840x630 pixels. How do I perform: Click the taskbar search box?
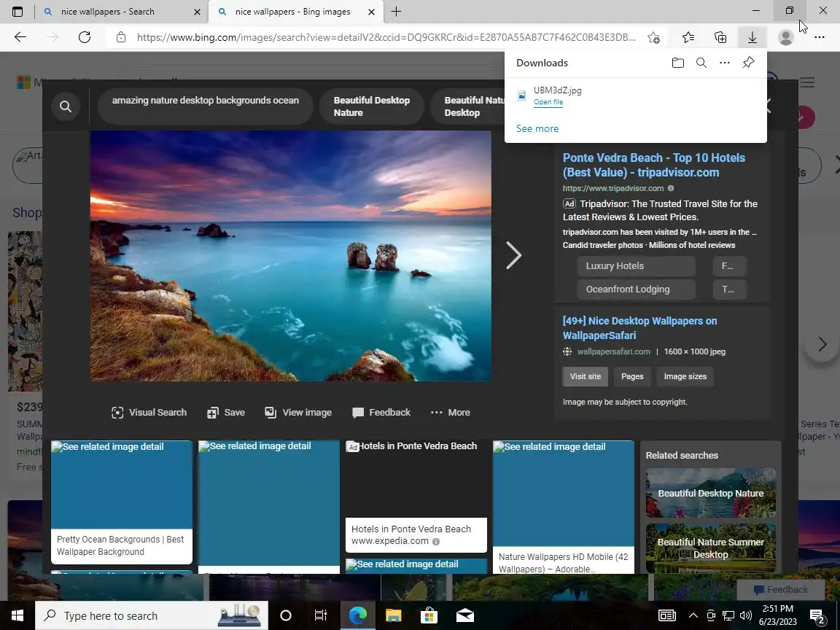point(152,615)
